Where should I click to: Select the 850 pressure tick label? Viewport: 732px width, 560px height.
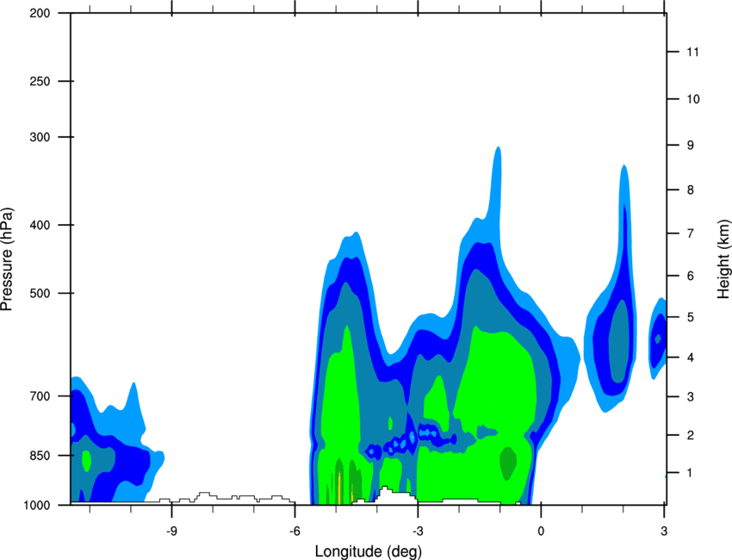point(40,456)
